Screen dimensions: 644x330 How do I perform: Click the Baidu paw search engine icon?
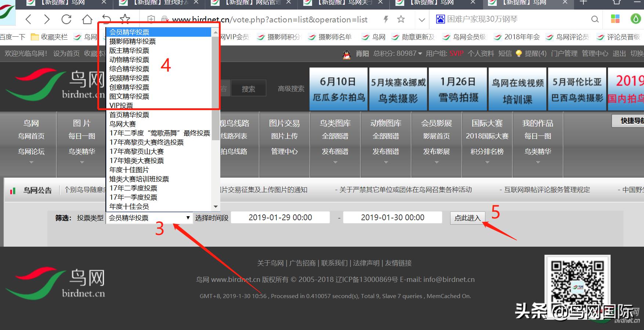tap(440, 19)
